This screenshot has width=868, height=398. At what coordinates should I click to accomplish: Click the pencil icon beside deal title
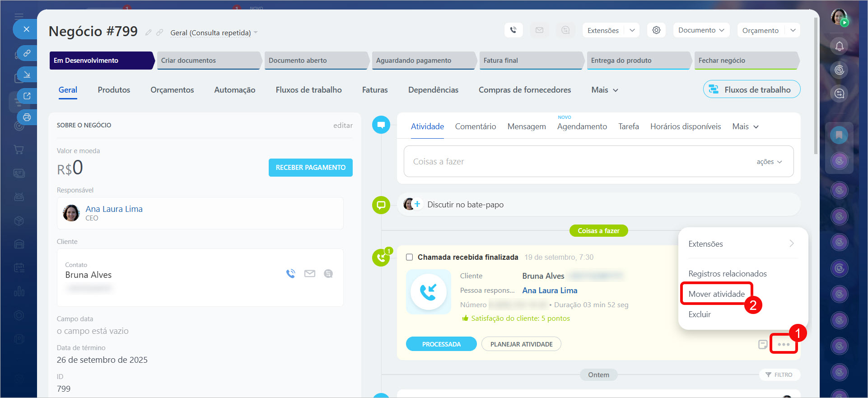[x=148, y=33]
